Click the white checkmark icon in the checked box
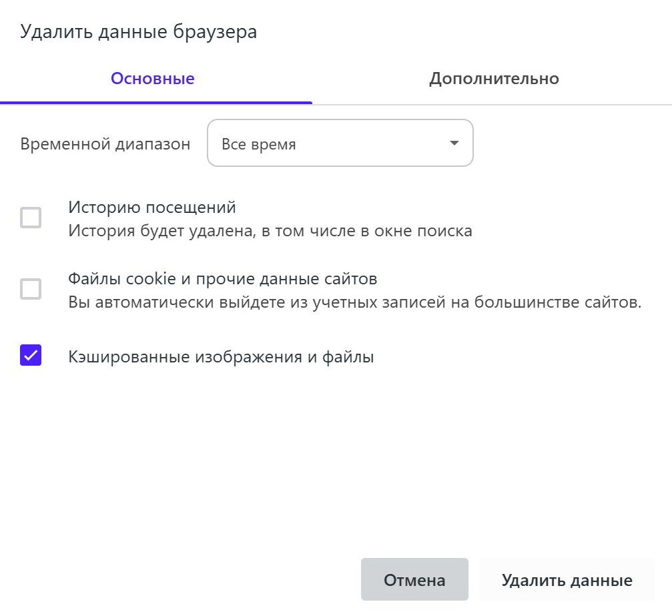This screenshot has width=672, height=616. click(31, 356)
